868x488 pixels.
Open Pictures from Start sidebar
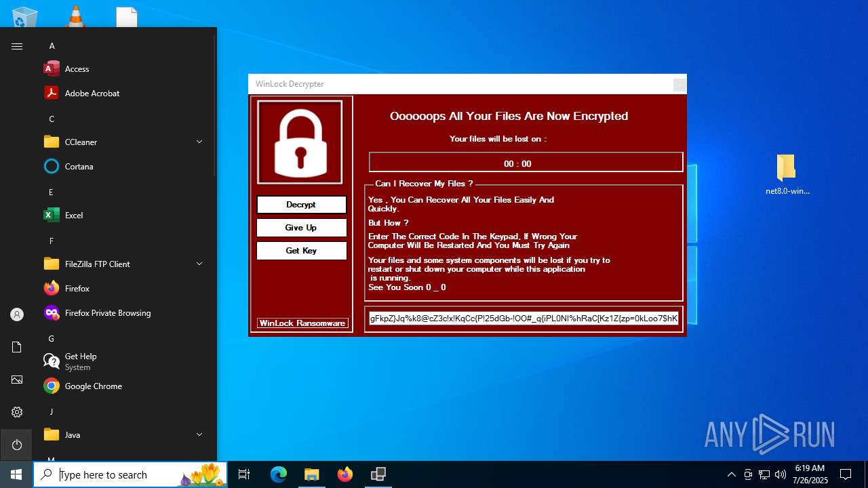click(17, 380)
